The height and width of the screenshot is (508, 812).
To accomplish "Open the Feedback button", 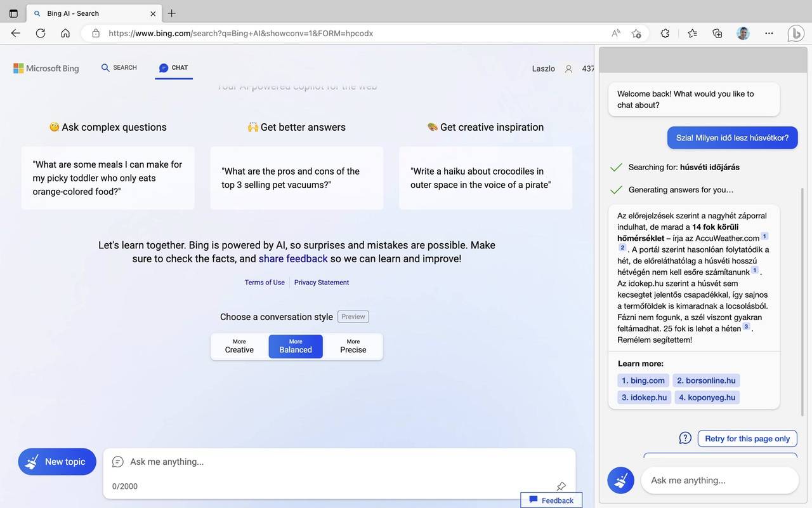I will (x=551, y=500).
